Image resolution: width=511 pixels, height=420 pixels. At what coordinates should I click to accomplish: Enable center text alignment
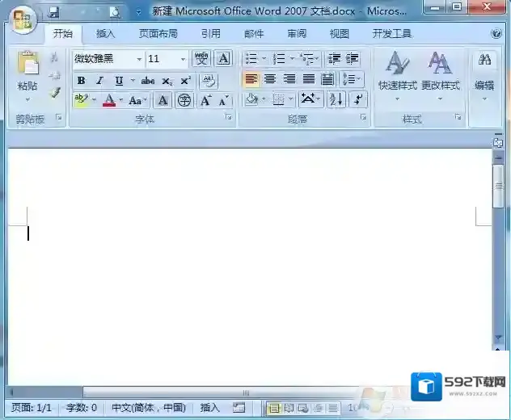[270, 79]
